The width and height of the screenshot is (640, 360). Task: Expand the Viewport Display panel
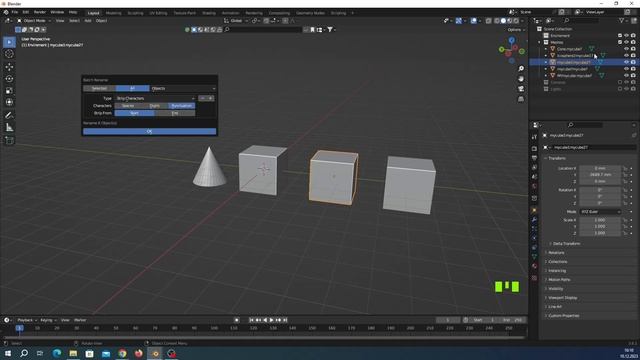562,298
